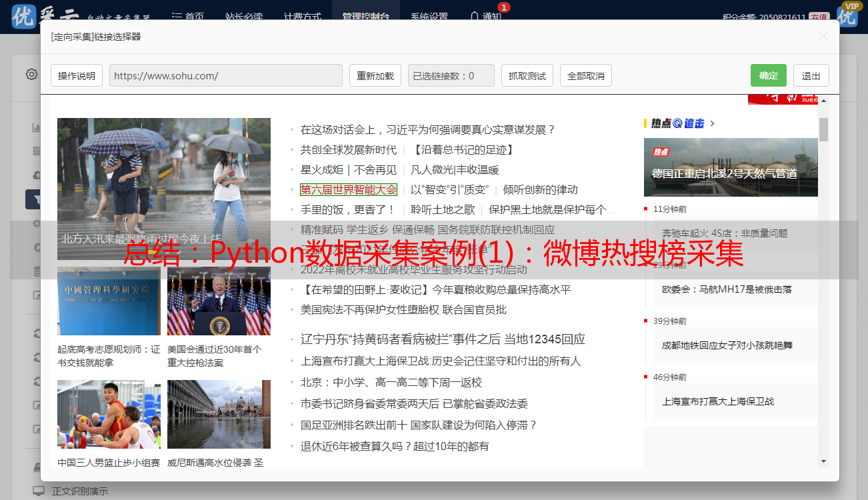Select the 第六届世界智能大会 headline link
Screen dimensions: 868x500
pyautogui.click(x=348, y=189)
